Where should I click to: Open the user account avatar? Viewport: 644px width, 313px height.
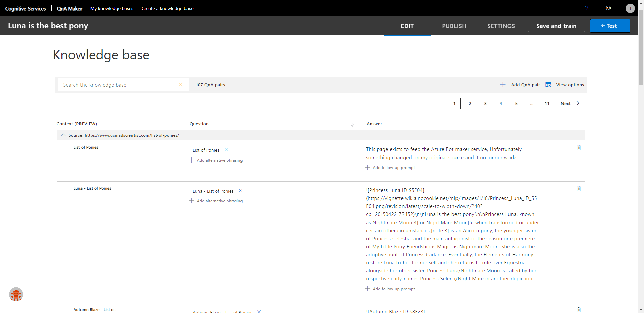click(630, 8)
